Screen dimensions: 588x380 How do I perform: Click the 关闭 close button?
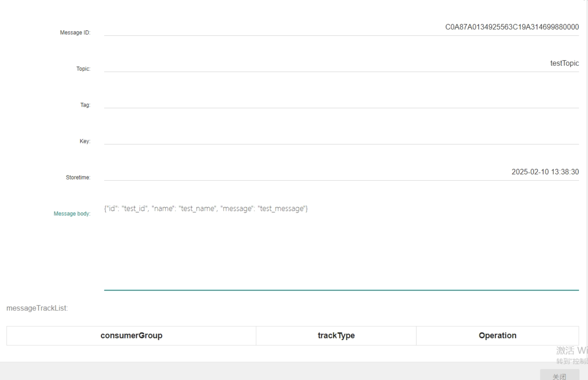(559, 376)
